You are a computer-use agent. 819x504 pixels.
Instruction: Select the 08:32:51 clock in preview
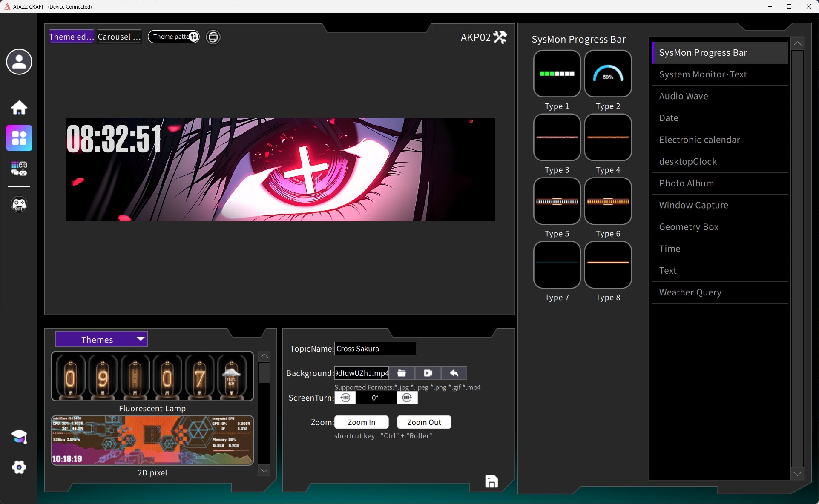(x=114, y=139)
